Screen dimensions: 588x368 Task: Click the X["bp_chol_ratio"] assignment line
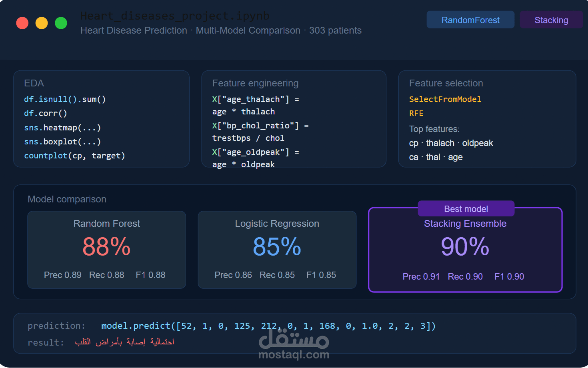pos(260,126)
